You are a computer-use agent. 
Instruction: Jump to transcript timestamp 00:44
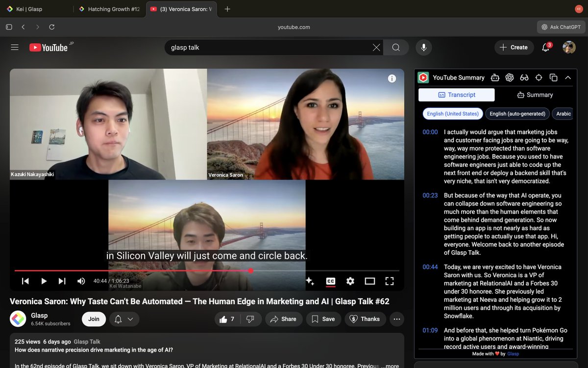(x=430, y=267)
